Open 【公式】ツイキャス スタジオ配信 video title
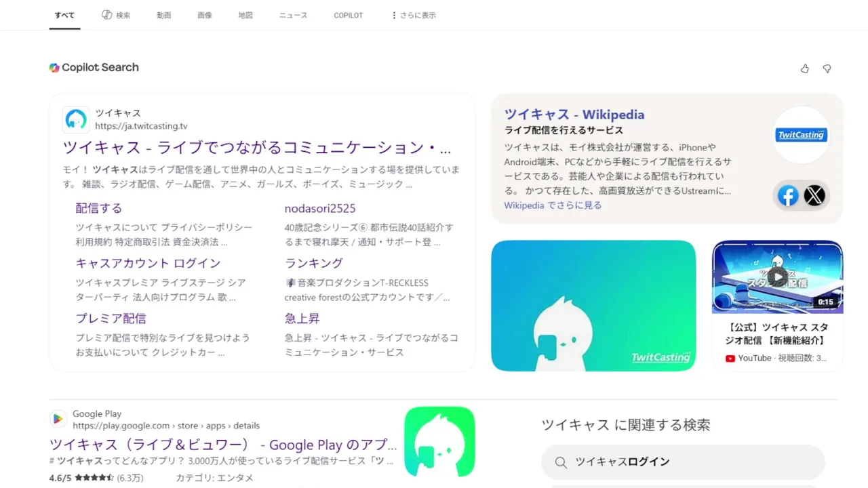868x488 pixels. coord(777,333)
